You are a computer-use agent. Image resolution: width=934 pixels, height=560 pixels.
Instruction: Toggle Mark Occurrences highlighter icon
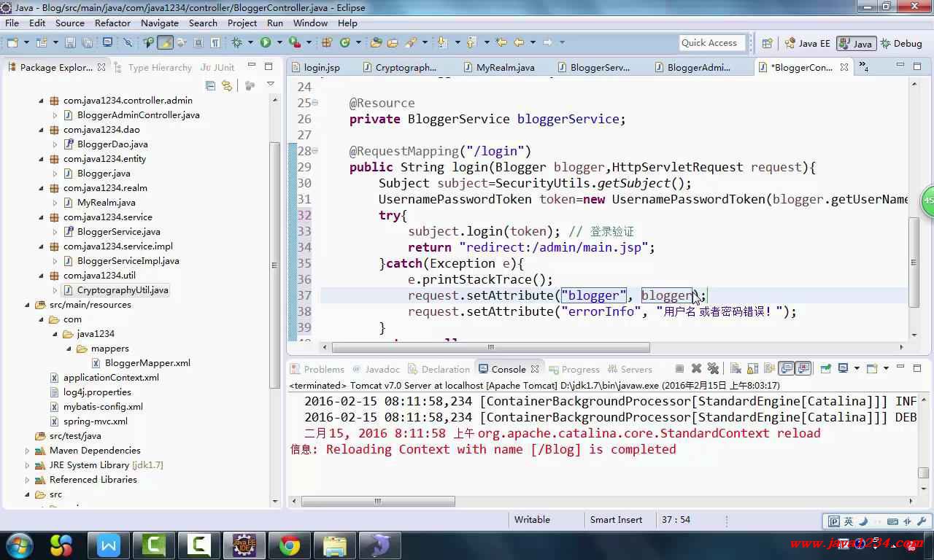tap(166, 43)
